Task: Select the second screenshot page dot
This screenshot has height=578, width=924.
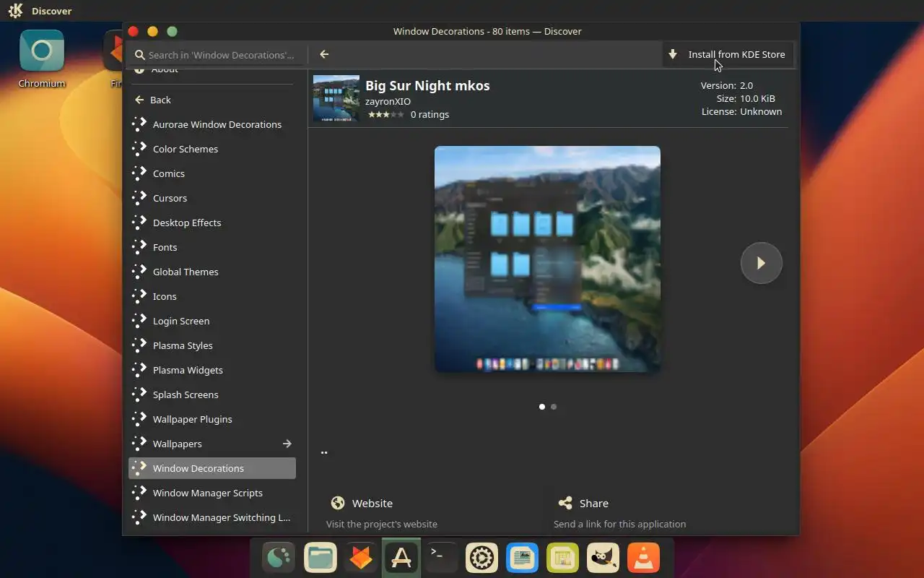Action: click(x=554, y=407)
